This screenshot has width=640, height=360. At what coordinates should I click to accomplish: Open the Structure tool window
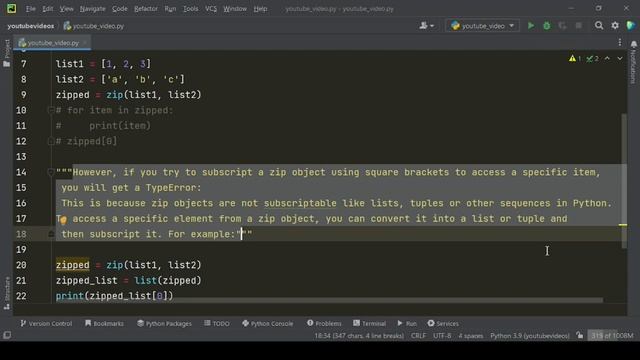click(x=7, y=293)
